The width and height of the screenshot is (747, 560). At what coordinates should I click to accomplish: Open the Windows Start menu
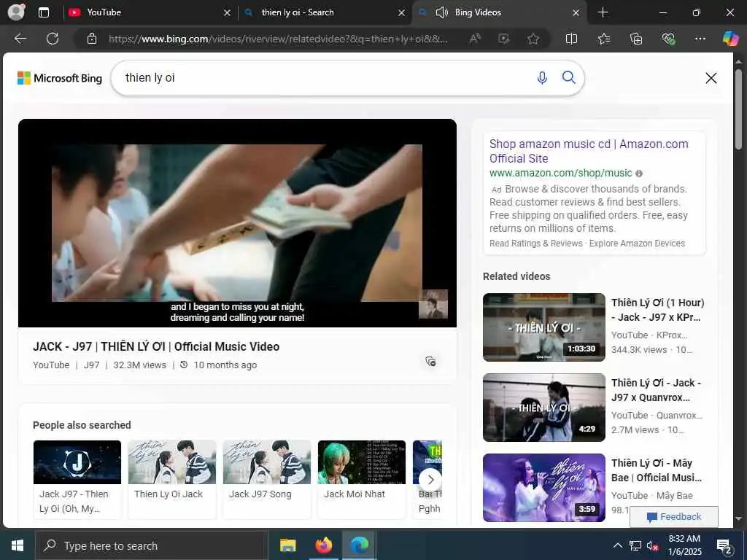(18, 545)
